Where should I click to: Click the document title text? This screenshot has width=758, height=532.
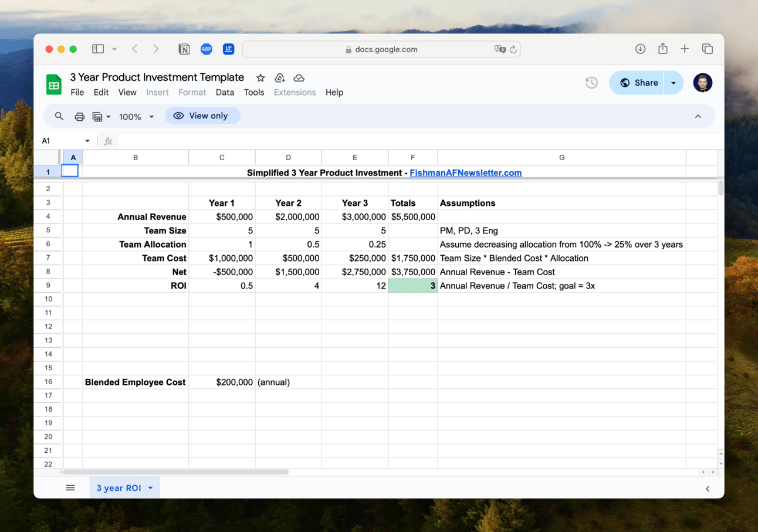coord(157,77)
